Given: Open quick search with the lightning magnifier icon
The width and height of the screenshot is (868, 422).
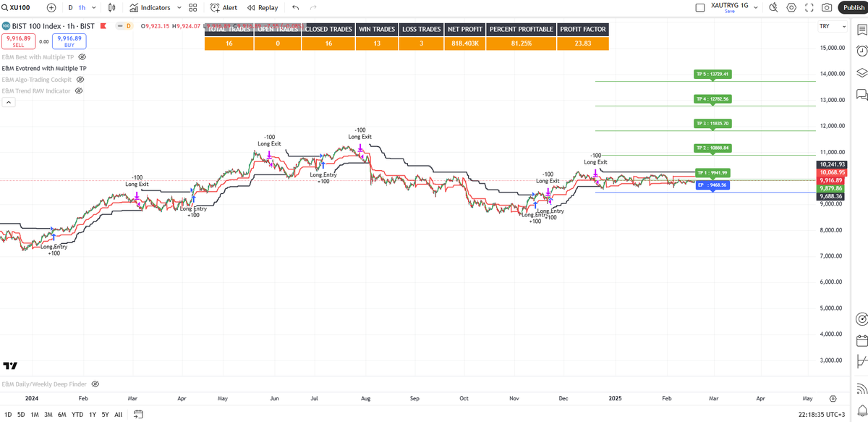Looking at the screenshot, I should click(x=773, y=8).
